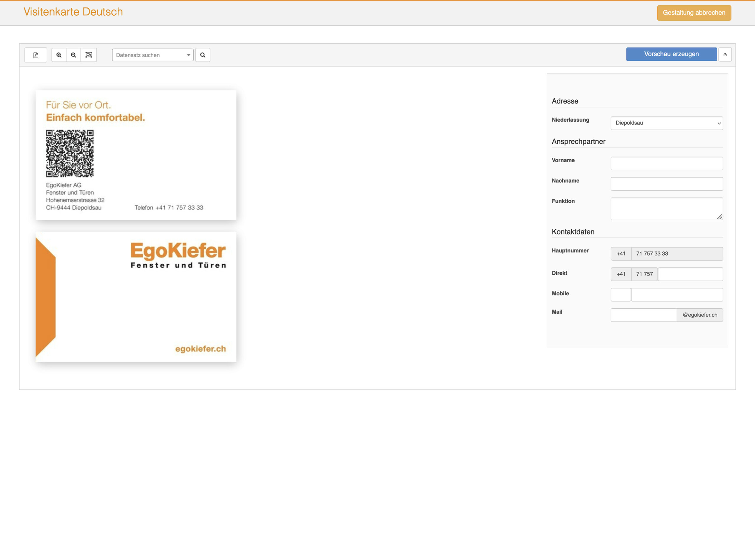Collapse the toolbar with double chevron
This screenshot has width=755, height=560.
coord(725,55)
